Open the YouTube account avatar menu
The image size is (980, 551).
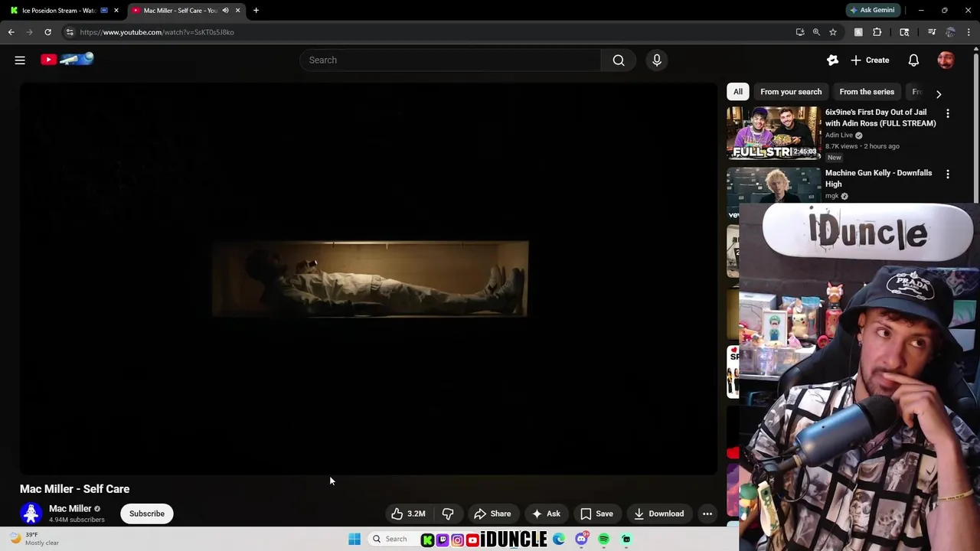click(946, 60)
